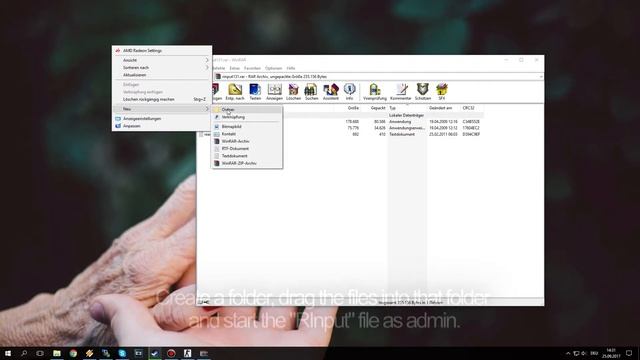Select the Textdokument row in file list
This screenshot has height=360, width=640.
pyautogui.click(x=341, y=134)
